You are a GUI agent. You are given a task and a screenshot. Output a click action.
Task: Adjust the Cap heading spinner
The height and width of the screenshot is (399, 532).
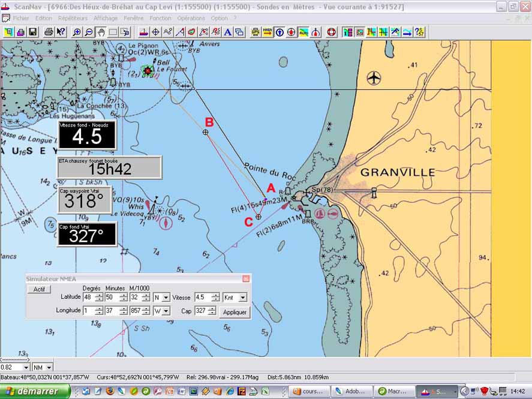212,311
